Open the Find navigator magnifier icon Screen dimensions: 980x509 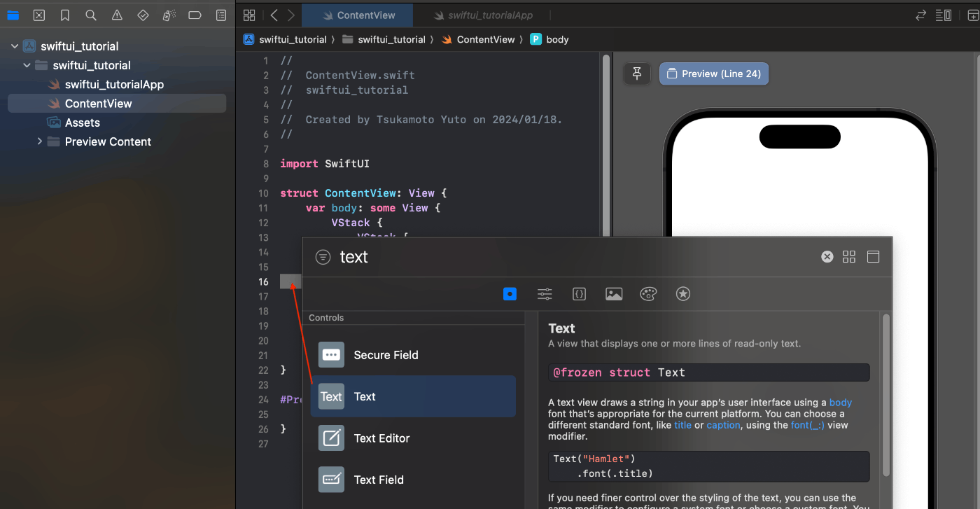click(91, 15)
